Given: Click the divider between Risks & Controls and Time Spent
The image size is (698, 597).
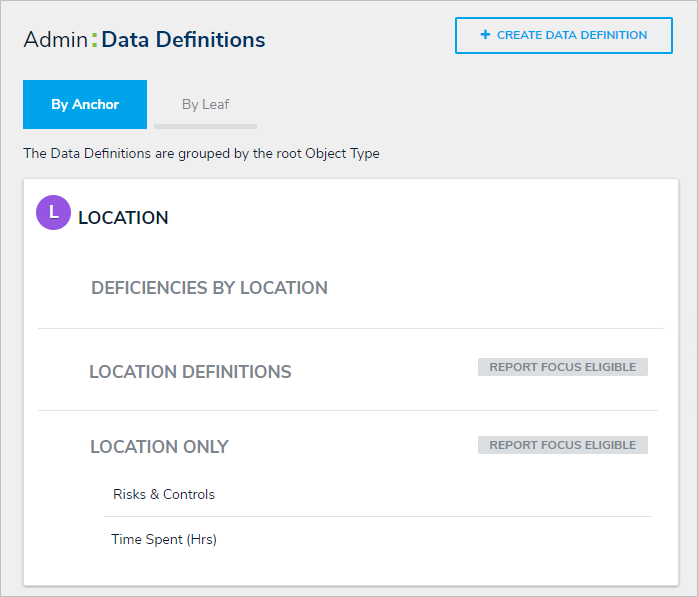Looking at the screenshot, I should (378, 516).
